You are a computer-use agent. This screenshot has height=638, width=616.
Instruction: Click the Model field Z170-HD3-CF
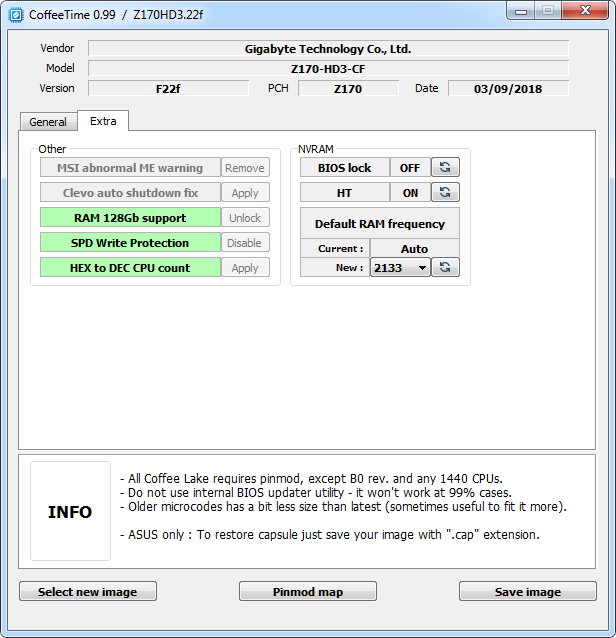[x=328, y=68]
